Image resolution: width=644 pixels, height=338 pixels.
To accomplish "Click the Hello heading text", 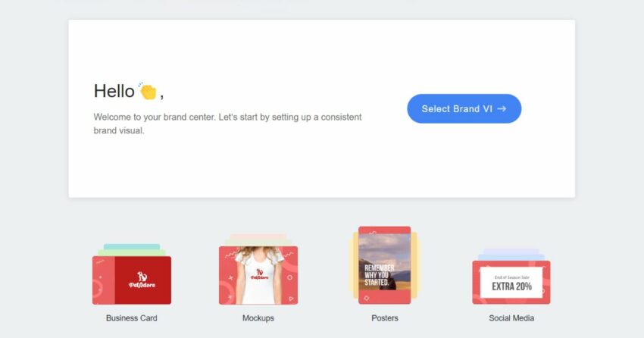I will pyautogui.click(x=114, y=91).
